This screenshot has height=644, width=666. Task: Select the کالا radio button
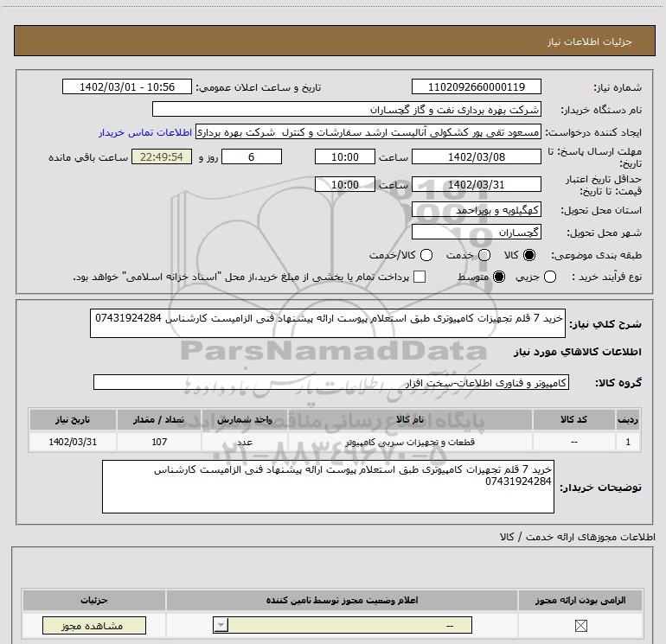click(529, 255)
